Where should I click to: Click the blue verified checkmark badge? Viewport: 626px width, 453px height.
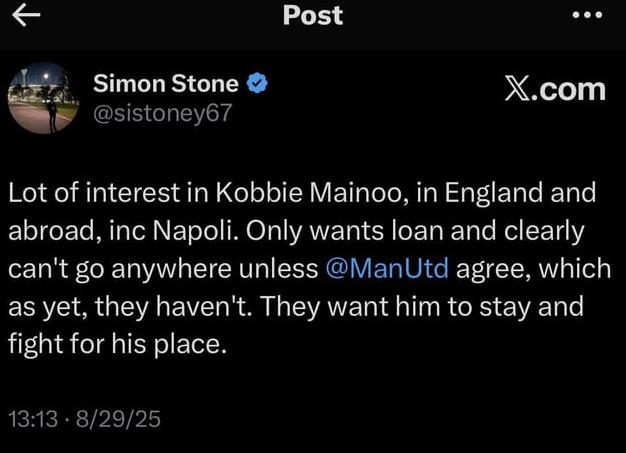[257, 84]
